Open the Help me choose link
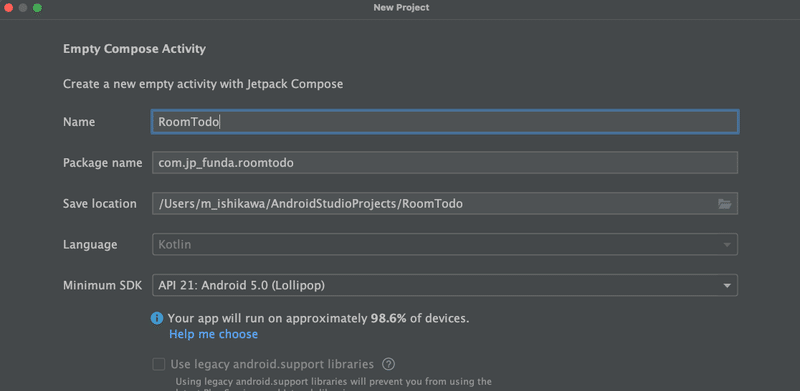The width and height of the screenshot is (800, 391). [x=213, y=334]
